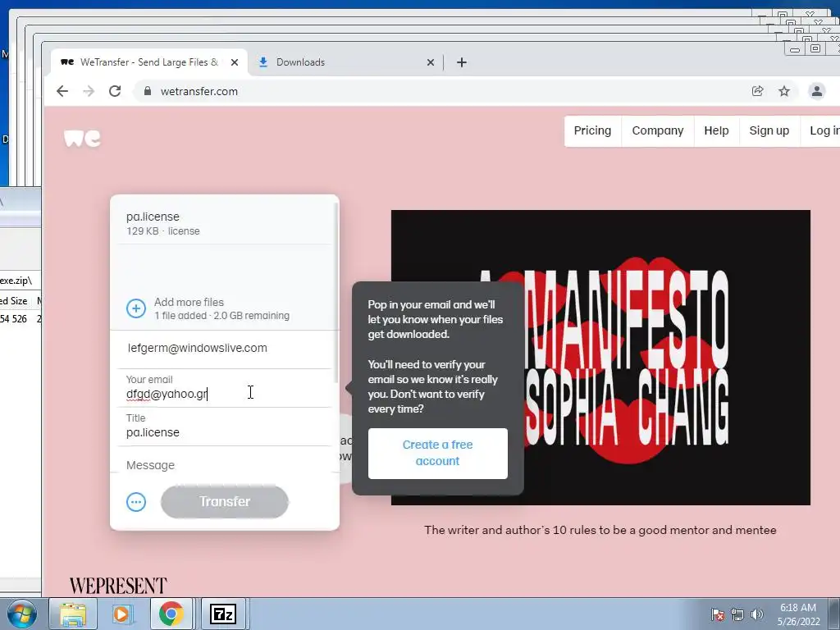Click the padlock site info icon
The width and height of the screenshot is (840, 630).
click(148, 91)
